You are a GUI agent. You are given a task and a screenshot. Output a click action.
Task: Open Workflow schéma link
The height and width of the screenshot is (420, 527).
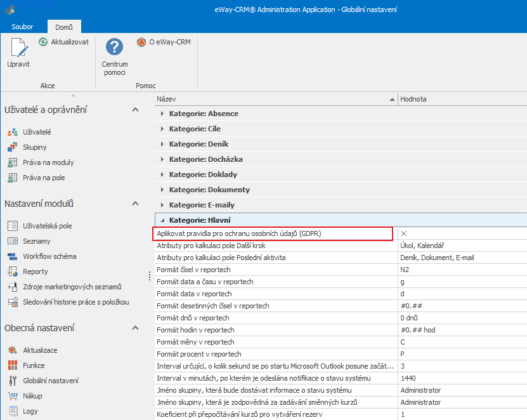click(x=49, y=256)
